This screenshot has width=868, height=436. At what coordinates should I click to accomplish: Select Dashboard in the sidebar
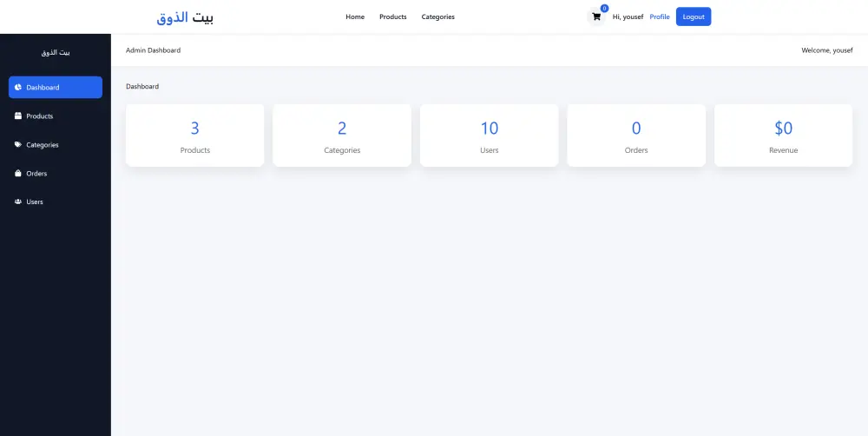click(x=56, y=88)
